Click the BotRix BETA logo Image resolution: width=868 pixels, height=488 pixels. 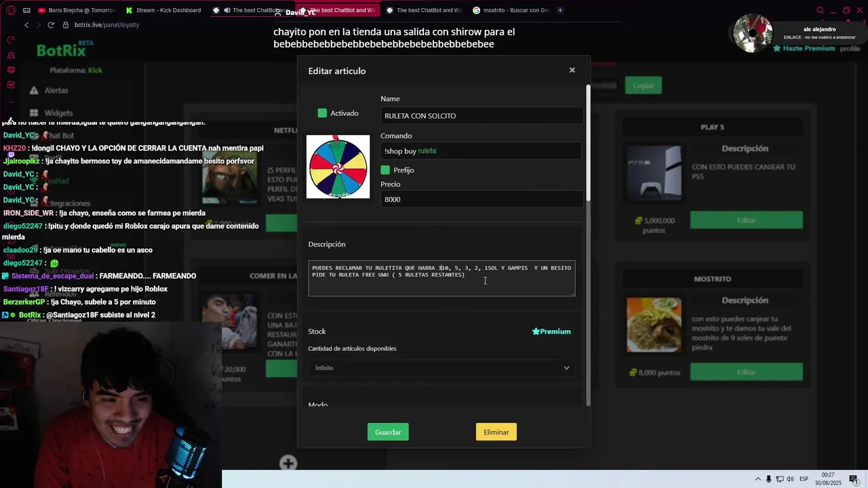pyautogui.click(x=65, y=49)
